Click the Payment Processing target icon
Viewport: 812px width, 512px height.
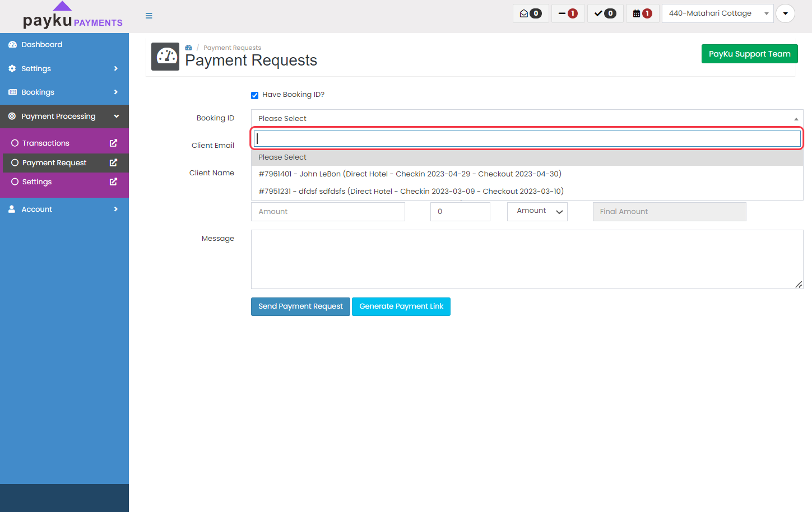pyautogui.click(x=12, y=117)
